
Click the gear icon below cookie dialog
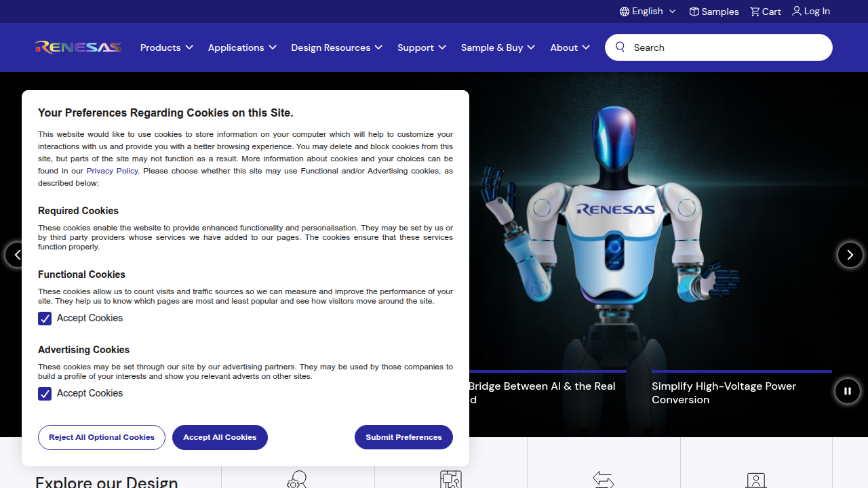tap(297, 480)
